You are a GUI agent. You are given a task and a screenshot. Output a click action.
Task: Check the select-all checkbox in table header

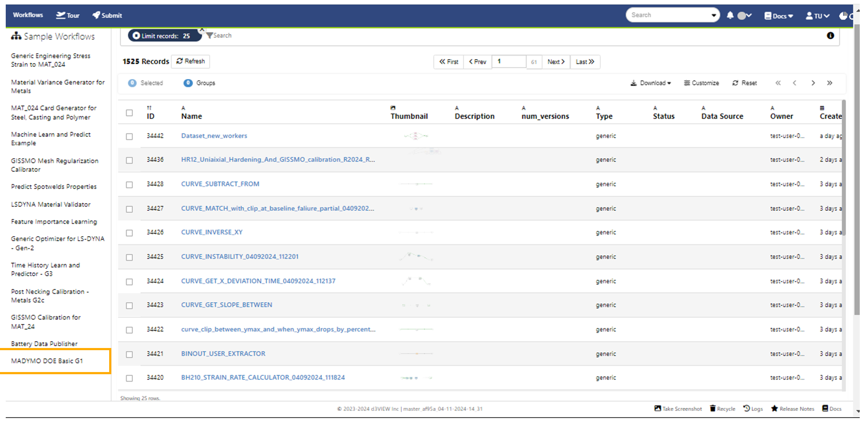130,113
